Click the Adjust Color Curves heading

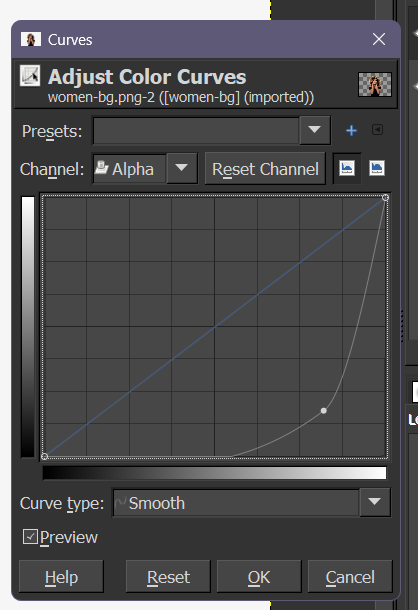pyautogui.click(x=147, y=76)
